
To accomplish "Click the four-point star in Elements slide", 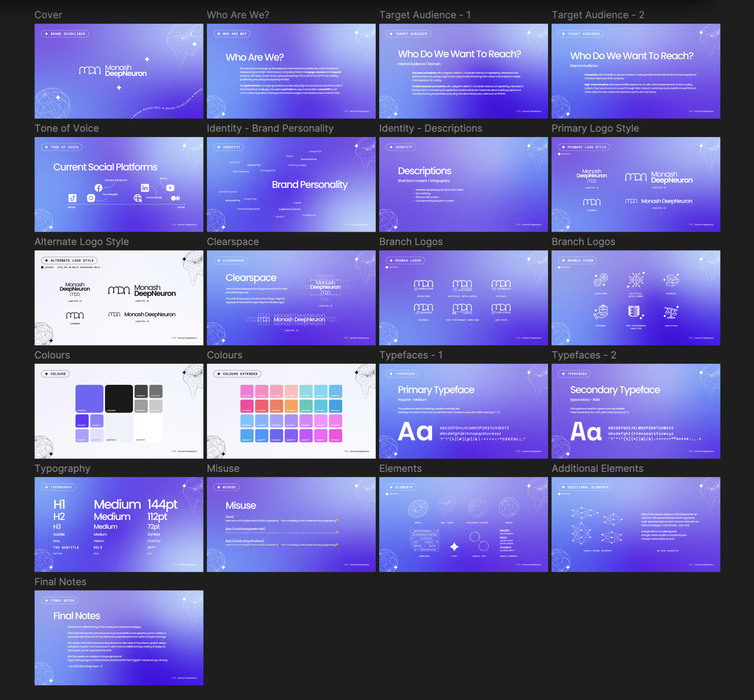I will tap(454, 546).
